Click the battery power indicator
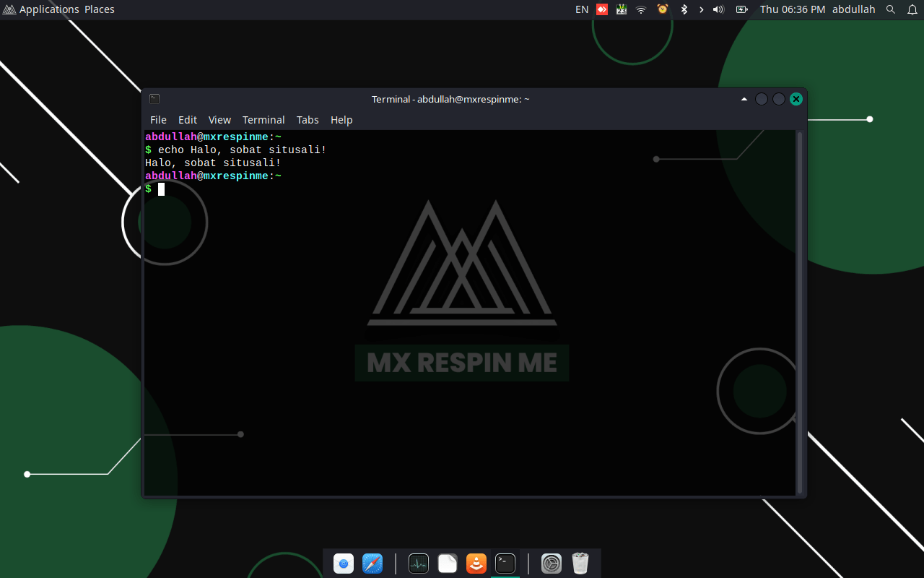Viewport: 924px width, 578px height. (742, 9)
